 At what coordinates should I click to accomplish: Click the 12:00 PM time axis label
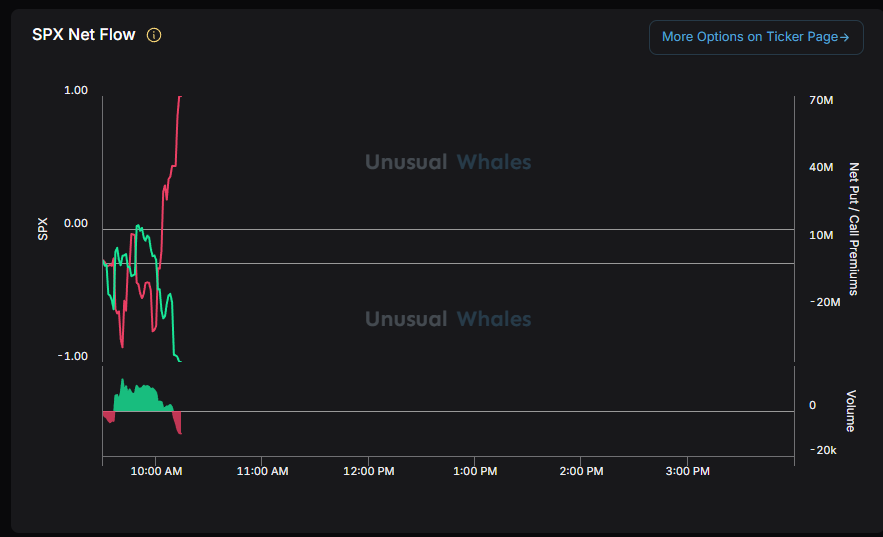tap(369, 471)
